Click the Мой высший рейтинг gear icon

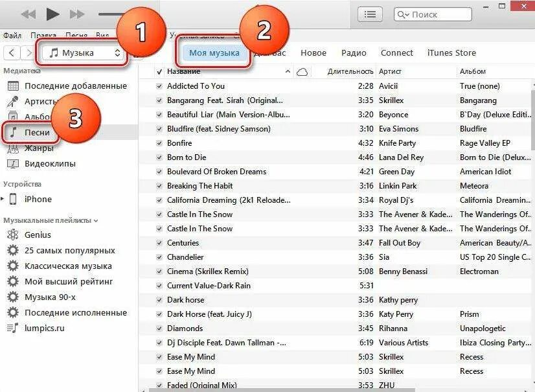[13, 281]
